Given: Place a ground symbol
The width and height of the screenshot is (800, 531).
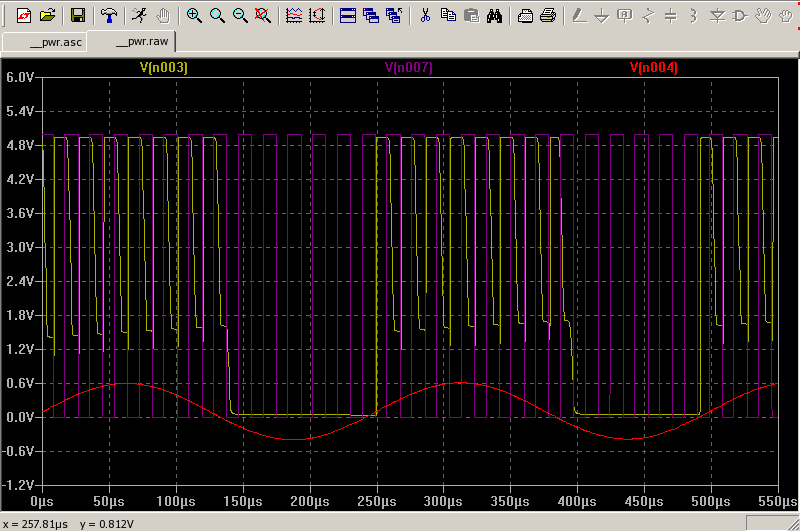Looking at the screenshot, I should tap(602, 15).
